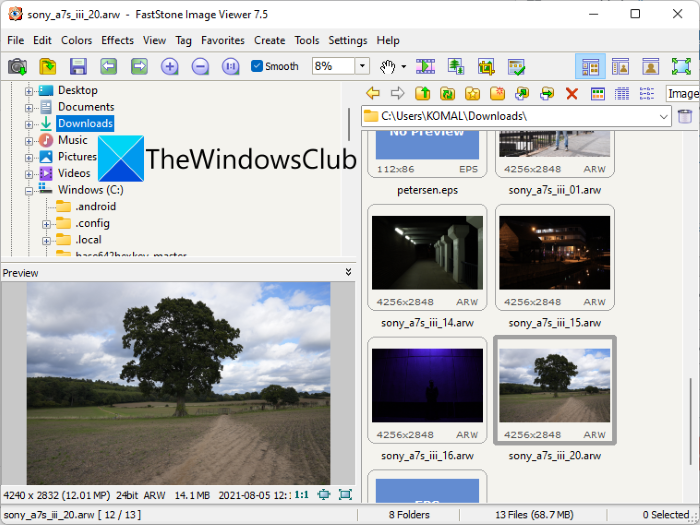Click the Zoom Out magnifier icon
The image size is (700, 525).
(x=200, y=66)
